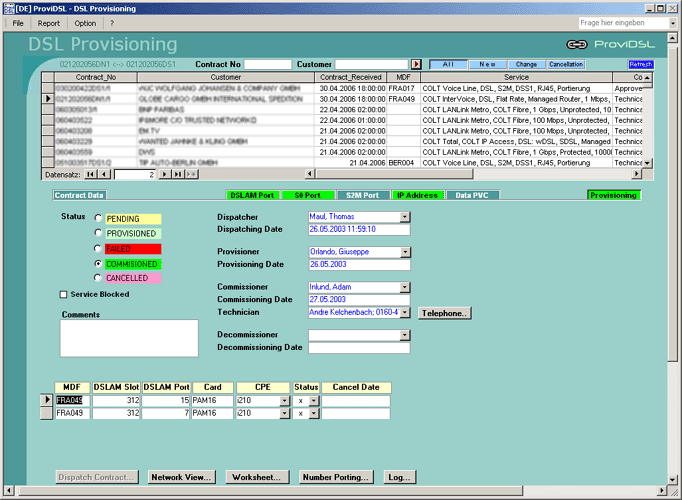Click into the Comments text box

click(128, 338)
